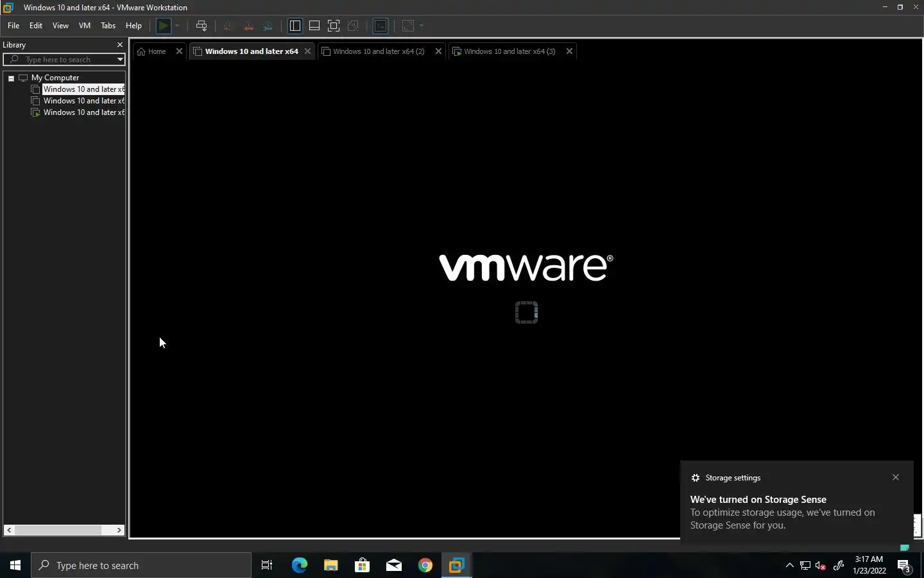Open Task View from the taskbar
Image resolution: width=924 pixels, height=578 pixels.
coord(267,565)
